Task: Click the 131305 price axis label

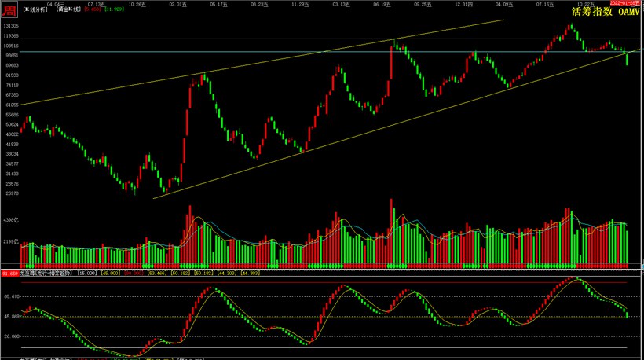Action: 11,26
